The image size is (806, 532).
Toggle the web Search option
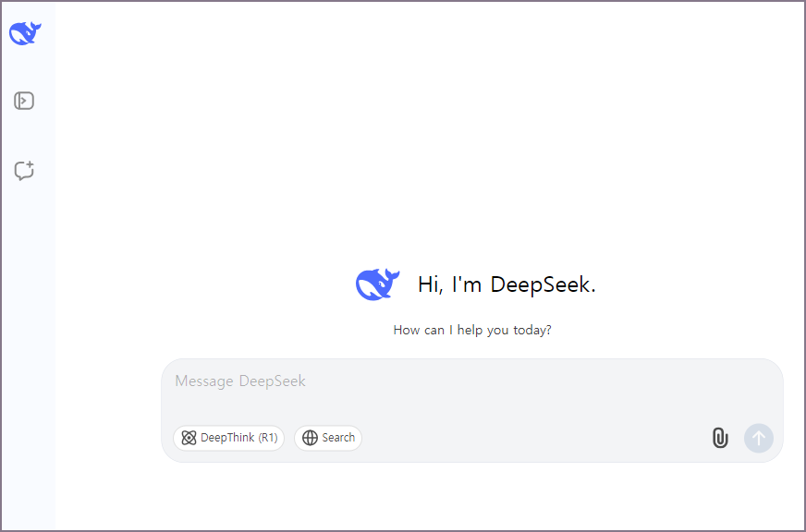pos(328,438)
